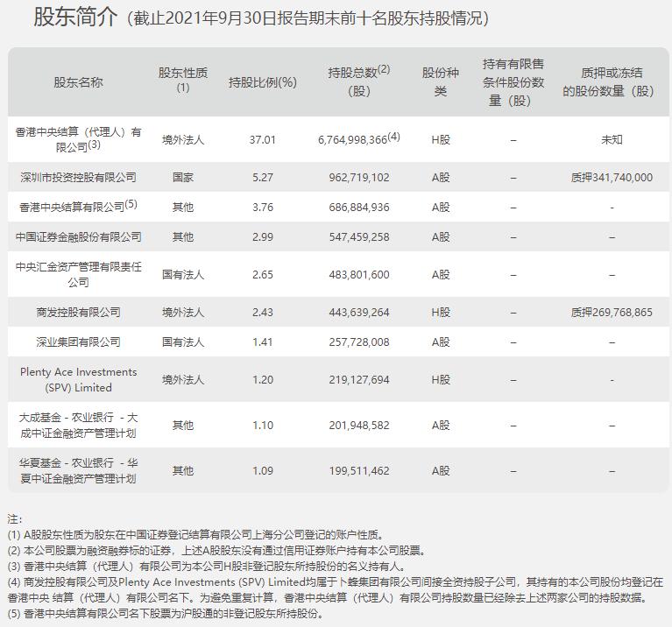Click shareholder 中央汇金资产管理有限责任公司

[x=78, y=274]
